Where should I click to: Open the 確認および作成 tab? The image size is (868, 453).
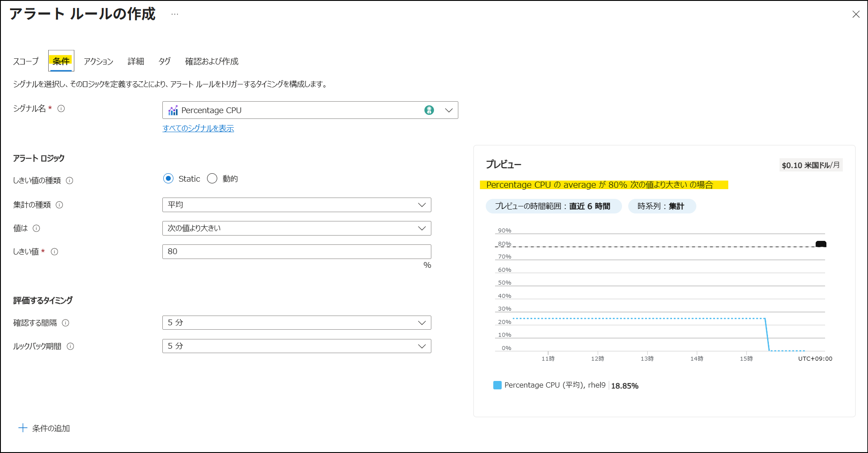(211, 61)
